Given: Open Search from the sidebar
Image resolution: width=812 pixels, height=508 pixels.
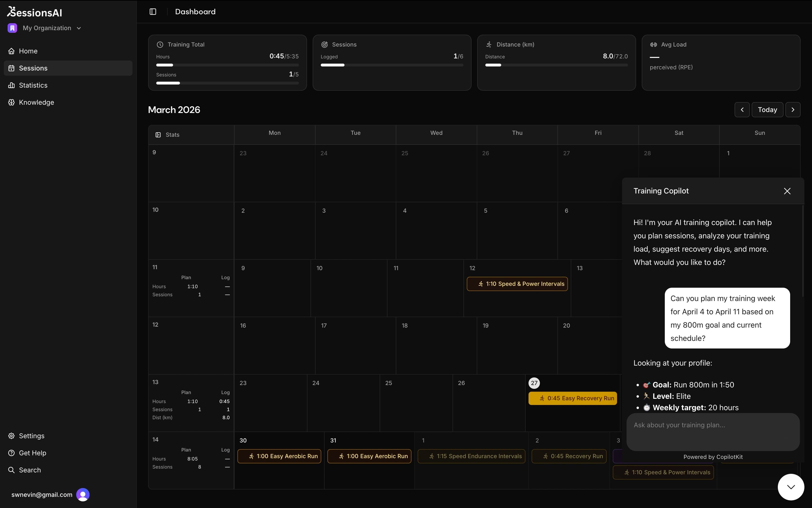Looking at the screenshot, I should click(30, 470).
